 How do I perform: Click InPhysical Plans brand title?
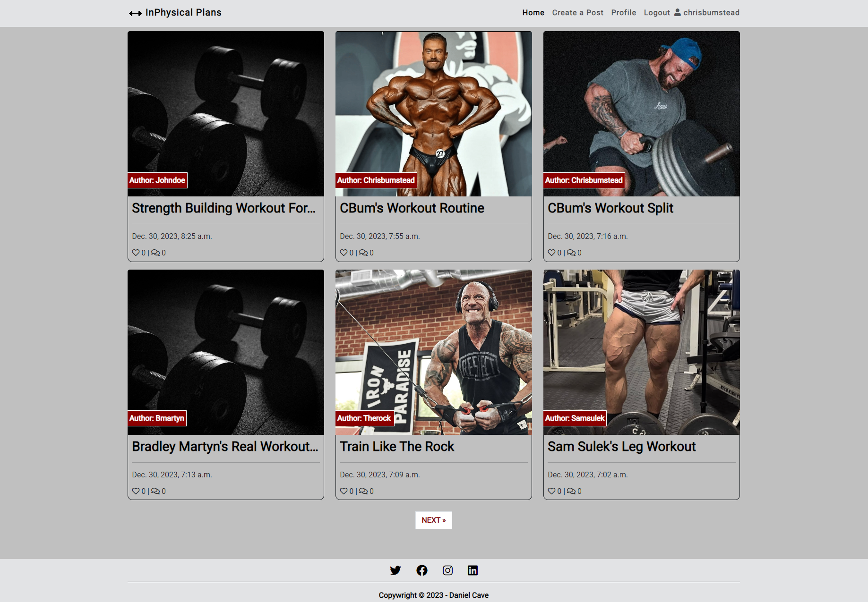pyautogui.click(x=183, y=13)
